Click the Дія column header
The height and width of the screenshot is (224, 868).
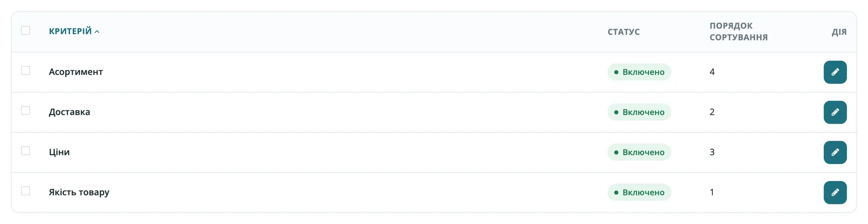tap(839, 32)
